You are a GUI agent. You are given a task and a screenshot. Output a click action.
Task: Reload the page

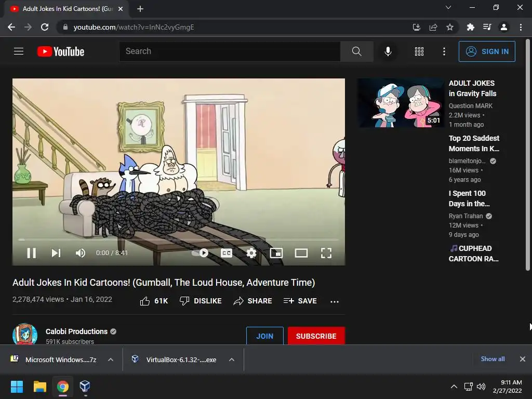click(45, 27)
